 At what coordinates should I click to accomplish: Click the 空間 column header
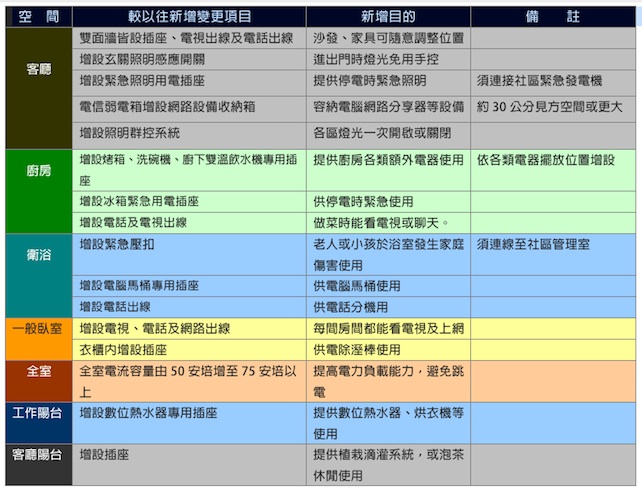pos(38,17)
